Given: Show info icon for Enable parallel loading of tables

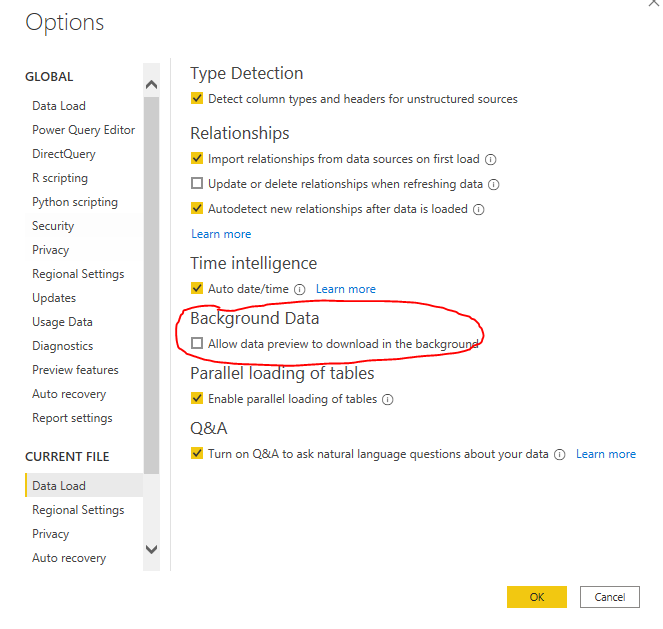Looking at the screenshot, I should [x=388, y=399].
